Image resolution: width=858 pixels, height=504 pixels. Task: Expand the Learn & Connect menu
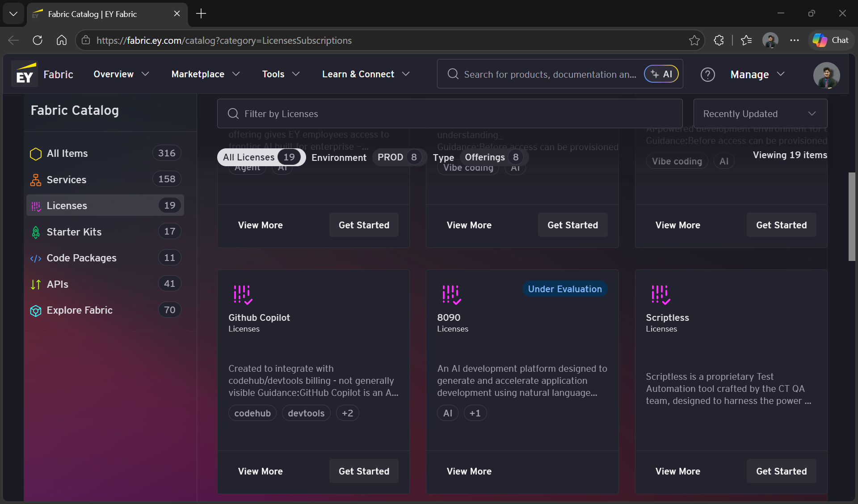[x=366, y=74]
